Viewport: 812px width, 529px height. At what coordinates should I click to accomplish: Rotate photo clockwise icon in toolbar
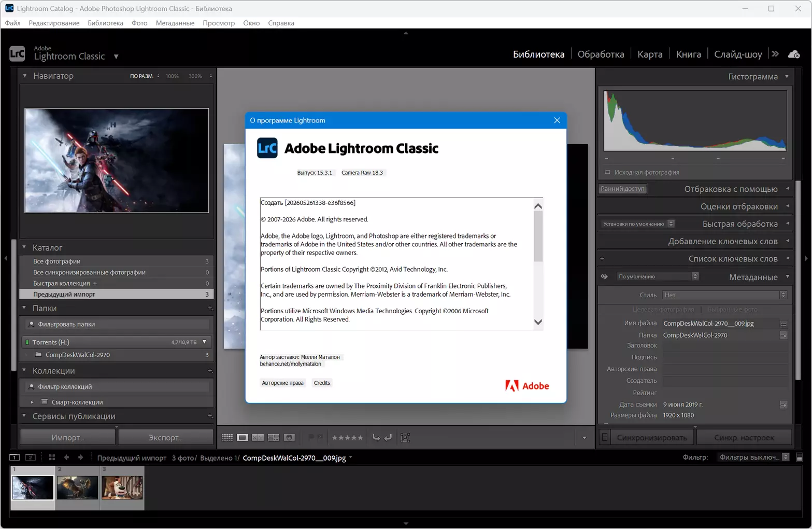click(x=388, y=438)
